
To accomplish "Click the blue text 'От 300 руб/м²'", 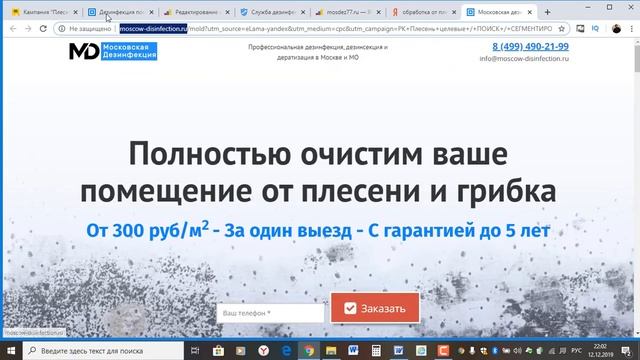I will 147,230.
